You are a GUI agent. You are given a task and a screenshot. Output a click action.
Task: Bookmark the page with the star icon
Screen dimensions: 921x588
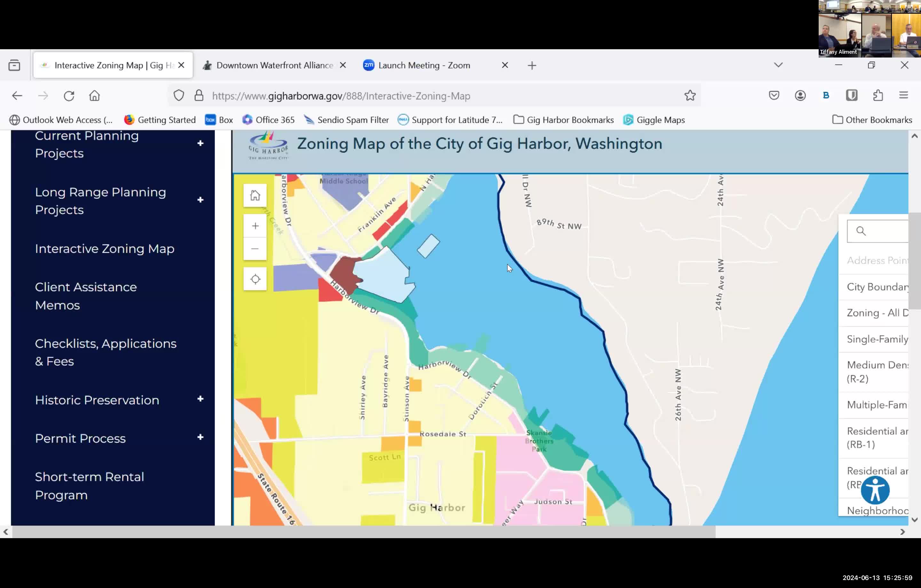point(689,96)
